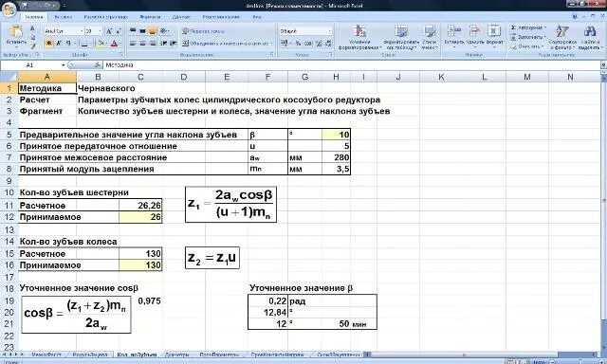Click the Select All corner button
The image size is (607, 364).
tap(9, 77)
